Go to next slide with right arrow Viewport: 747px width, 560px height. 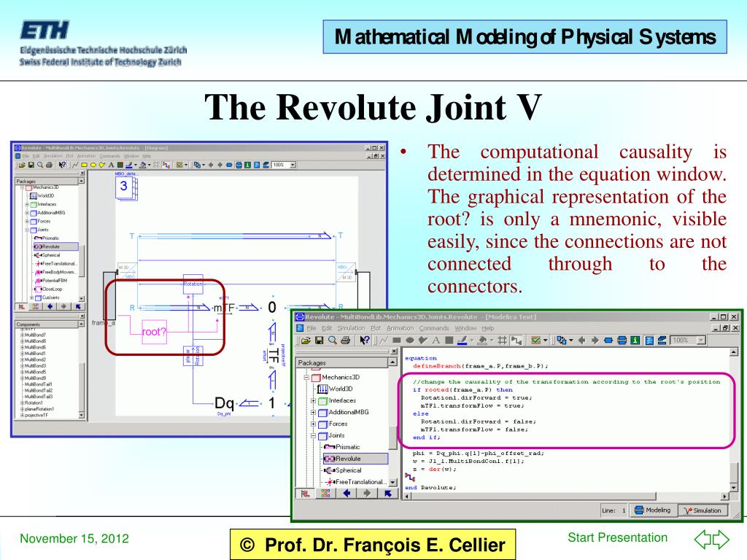[721, 540]
